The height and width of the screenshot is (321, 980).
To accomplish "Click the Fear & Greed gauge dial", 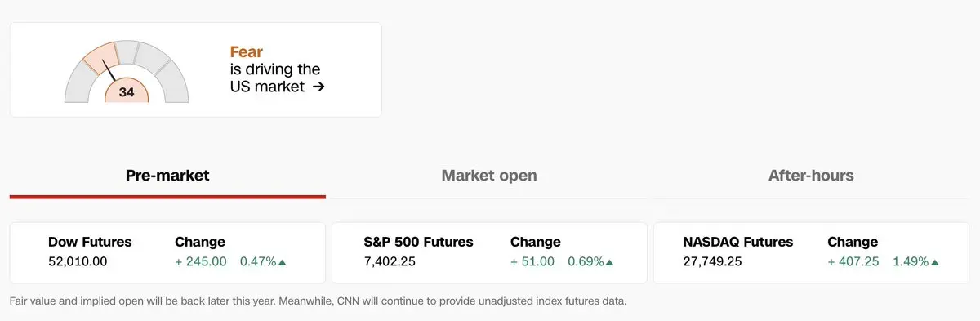I will click(x=127, y=72).
